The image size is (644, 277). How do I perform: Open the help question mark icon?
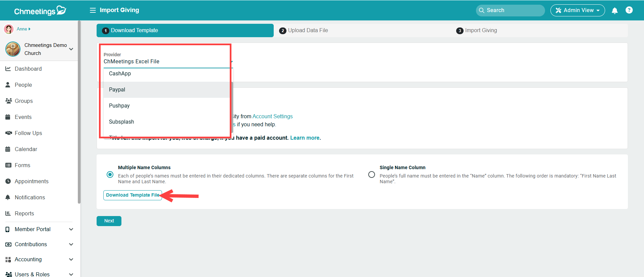pyautogui.click(x=629, y=10)
